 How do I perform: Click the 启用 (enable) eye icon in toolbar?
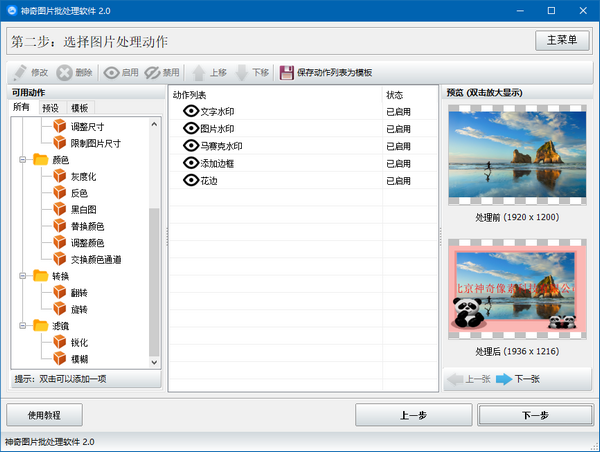[x=112, y=73]
